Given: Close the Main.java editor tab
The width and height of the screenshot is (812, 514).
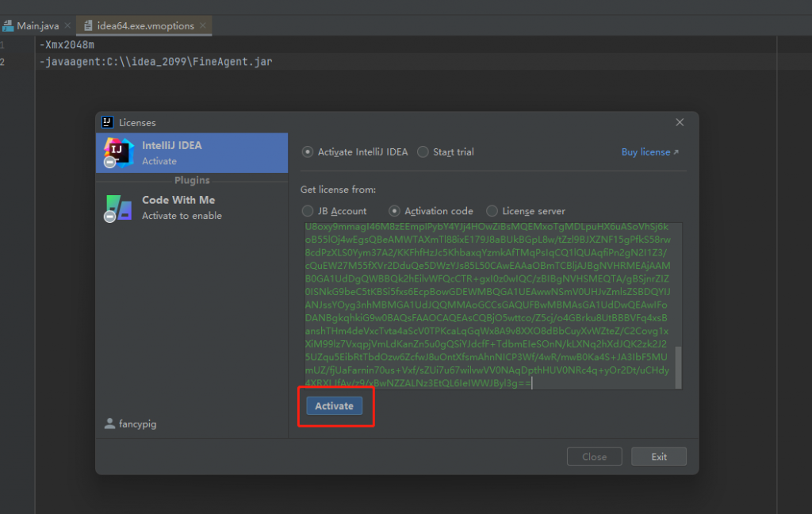Looking at the screenshot, I should [67, 25].
